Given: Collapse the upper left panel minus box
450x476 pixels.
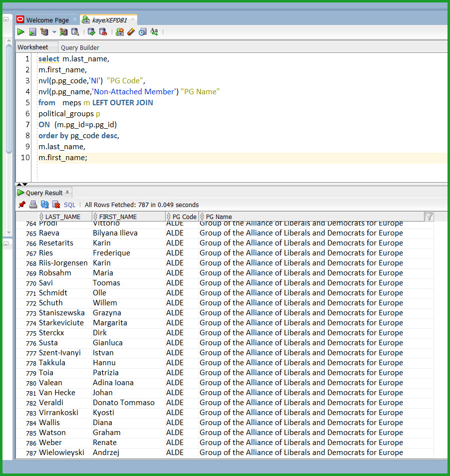Looking at the screenshot, I should click(x=6, y=19).
